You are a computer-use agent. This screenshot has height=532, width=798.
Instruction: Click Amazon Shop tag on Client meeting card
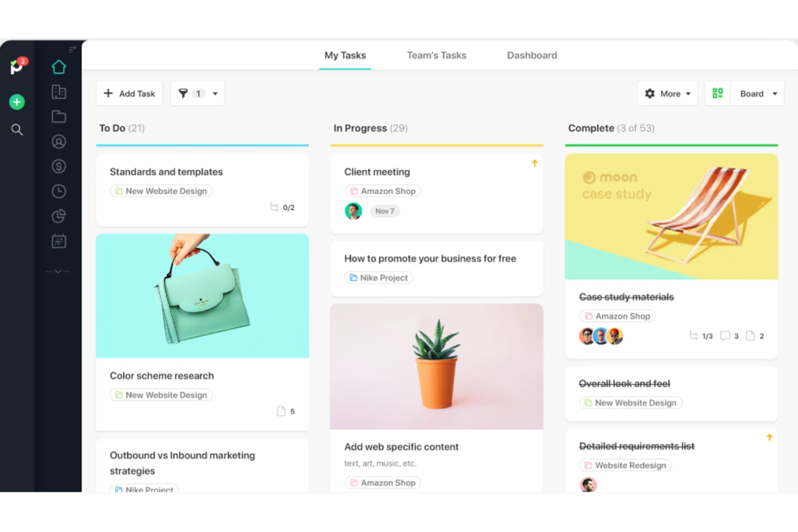point(383,191)
